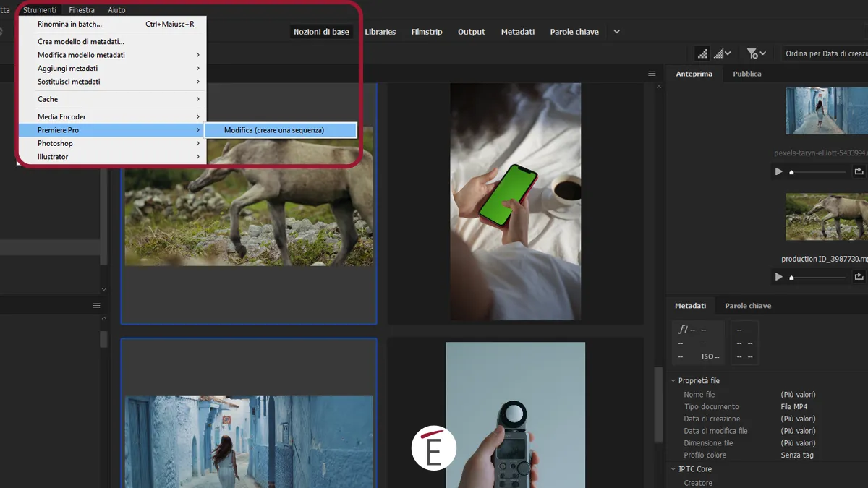Open the sort by Data di creazione dropdown

(x=825, y=53)
